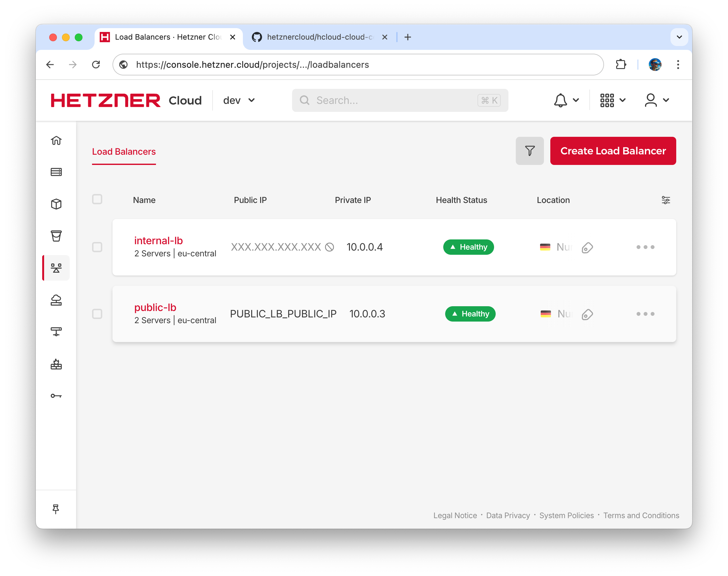
Task: Navigate to Firewalls via sidebar icon
Action: pos(56,364)
